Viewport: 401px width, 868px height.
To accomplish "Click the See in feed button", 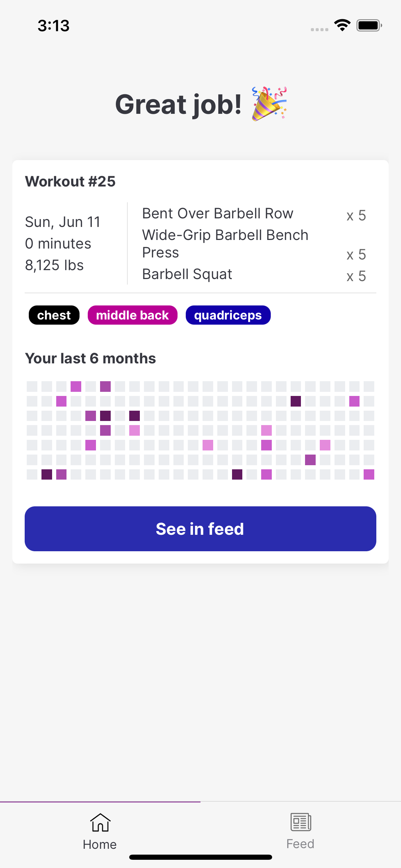I will pos(200,529).
